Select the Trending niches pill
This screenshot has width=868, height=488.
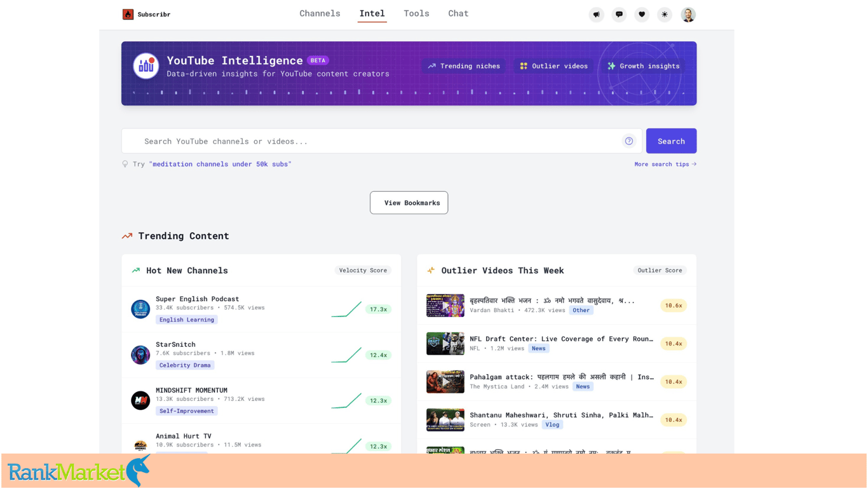[x=464, y=66]
